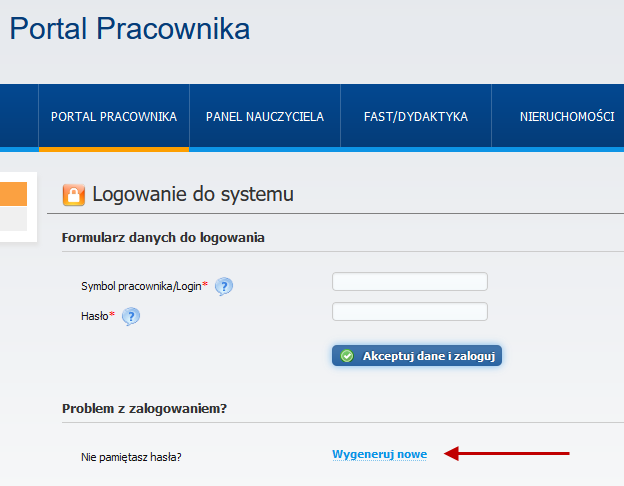Screen dimensions: 624x486
Task: Click help icon next to Symbol pracownika/Login
Action: (224, 287)
